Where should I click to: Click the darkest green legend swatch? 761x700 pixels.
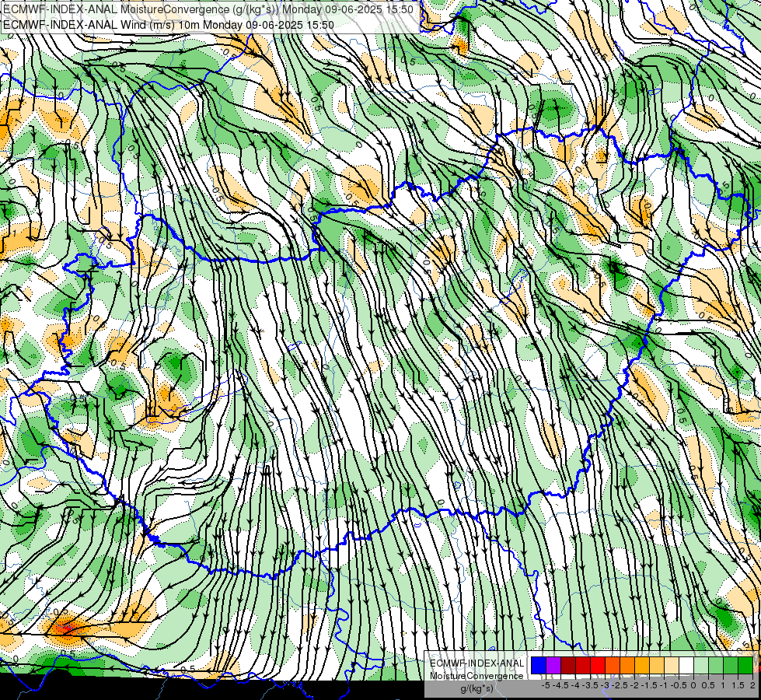click(x=745, y=665)
